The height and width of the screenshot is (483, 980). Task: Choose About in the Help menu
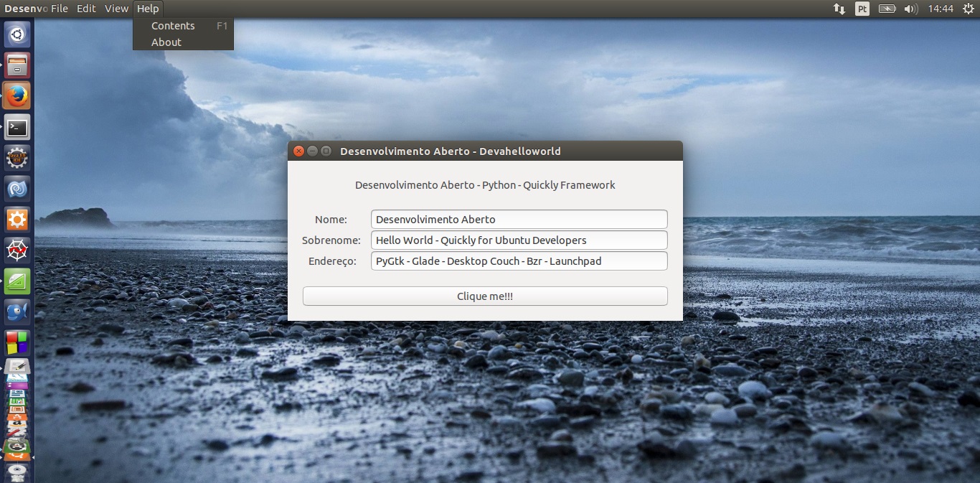[166, 42]
